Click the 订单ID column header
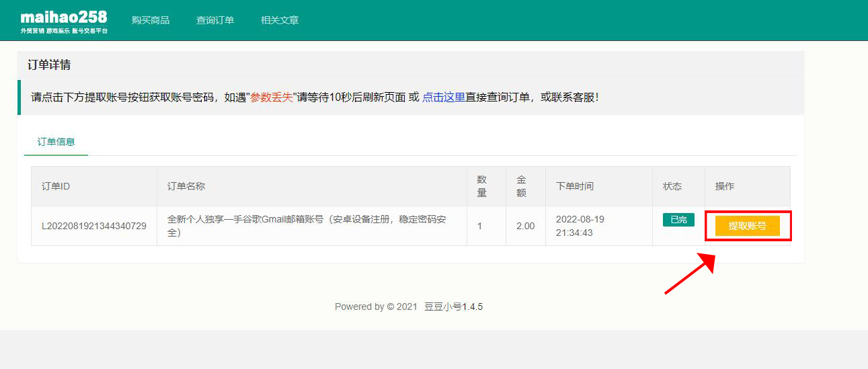 (x=56, y=186)
